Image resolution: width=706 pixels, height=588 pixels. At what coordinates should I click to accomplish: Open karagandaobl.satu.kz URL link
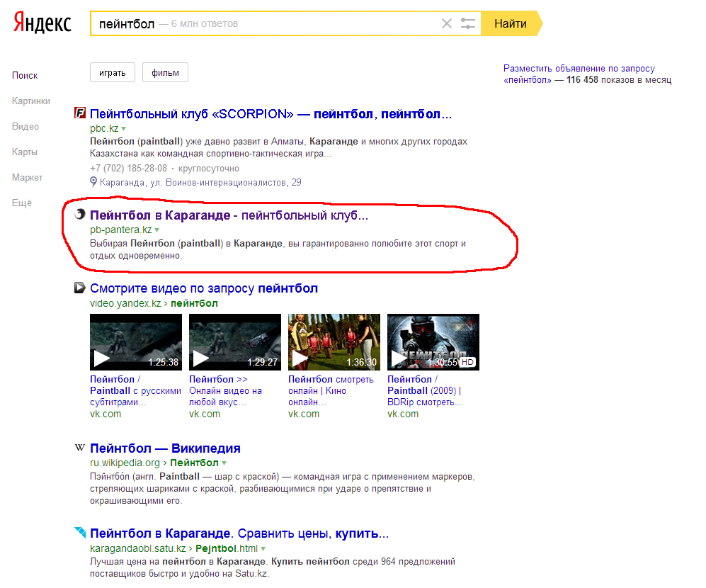[138, 548]
